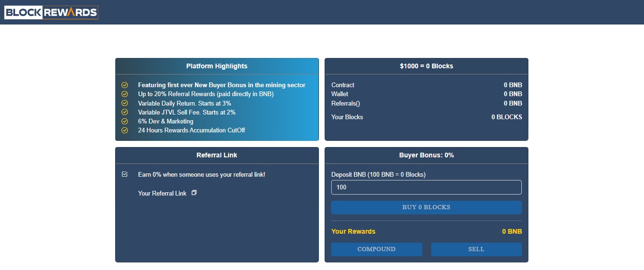Click the SELL button
This screenshot has height=270, width=644.
pos(477,249)
